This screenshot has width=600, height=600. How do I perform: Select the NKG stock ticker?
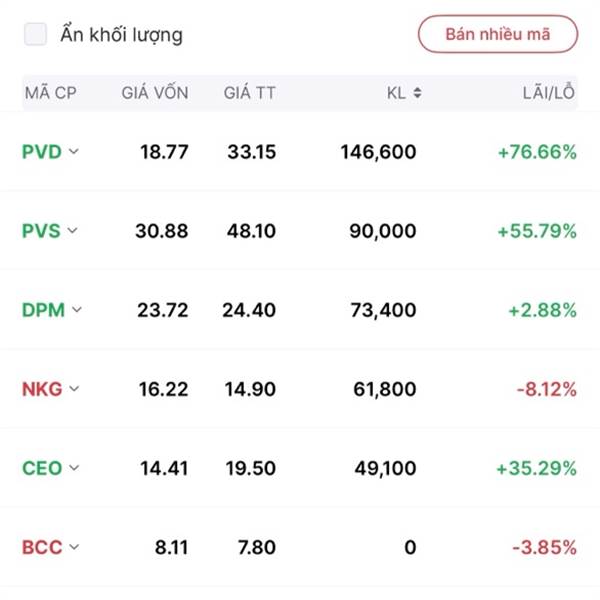coord(42,389)
